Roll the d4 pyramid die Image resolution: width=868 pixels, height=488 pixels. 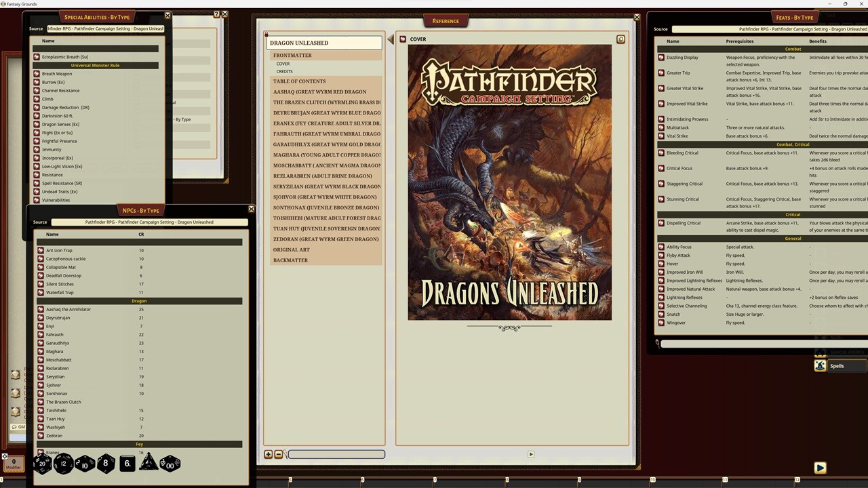click(x=147, y=463)
